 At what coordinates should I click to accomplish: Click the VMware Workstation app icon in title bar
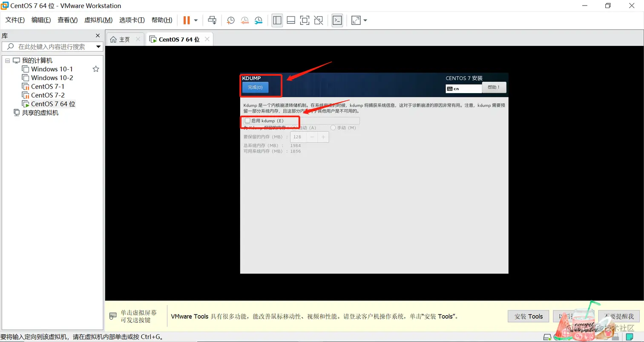click(x=5, y=6)
